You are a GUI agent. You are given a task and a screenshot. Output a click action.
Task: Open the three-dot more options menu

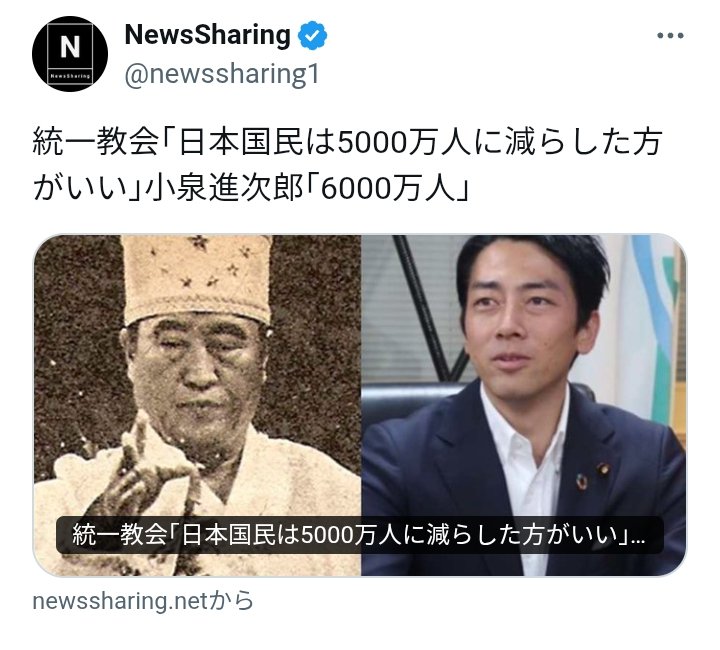click(x=670, y=35)
